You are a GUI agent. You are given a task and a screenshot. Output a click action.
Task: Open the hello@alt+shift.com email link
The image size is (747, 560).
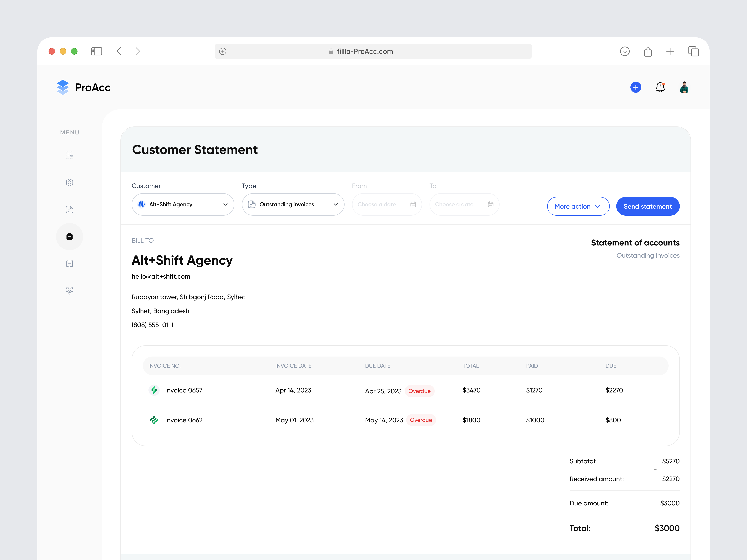[161, 276]
